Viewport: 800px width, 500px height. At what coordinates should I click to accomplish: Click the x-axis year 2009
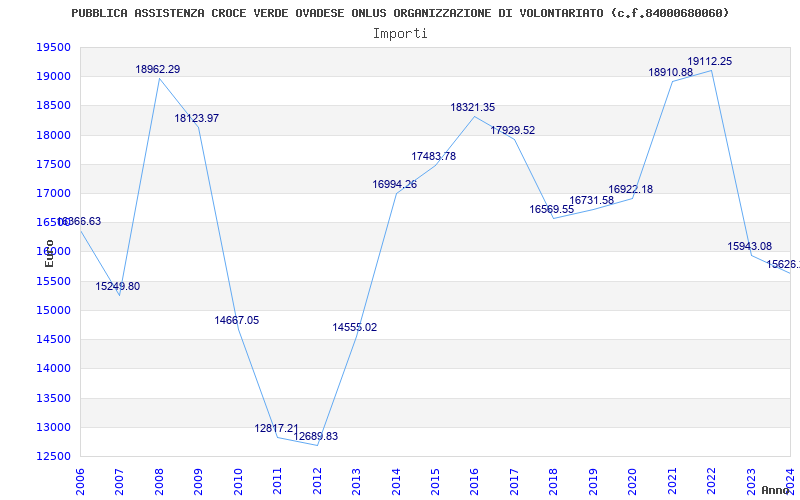click(199, 481)
